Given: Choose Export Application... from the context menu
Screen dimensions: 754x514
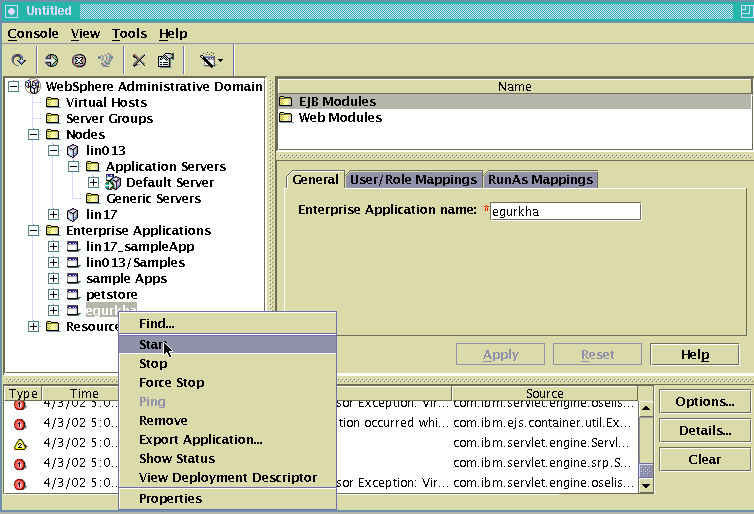Looking at the screenshot, I should point(227,439).
